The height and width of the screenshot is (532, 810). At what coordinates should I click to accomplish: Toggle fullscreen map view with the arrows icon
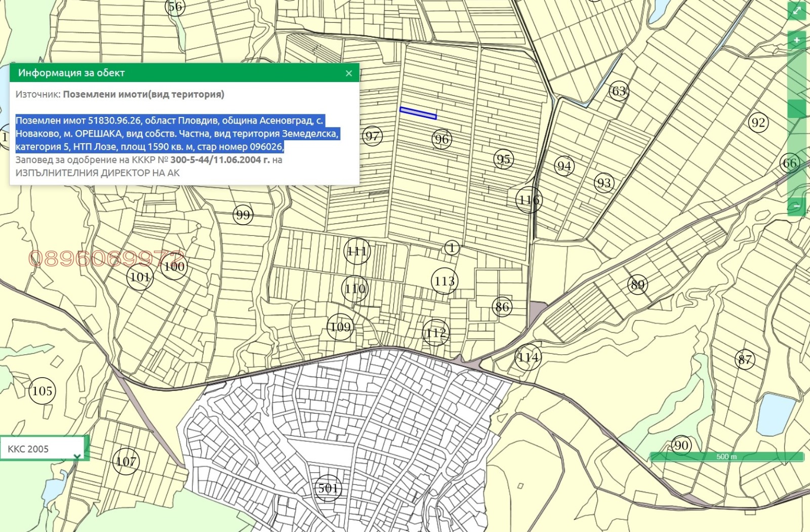797,11
